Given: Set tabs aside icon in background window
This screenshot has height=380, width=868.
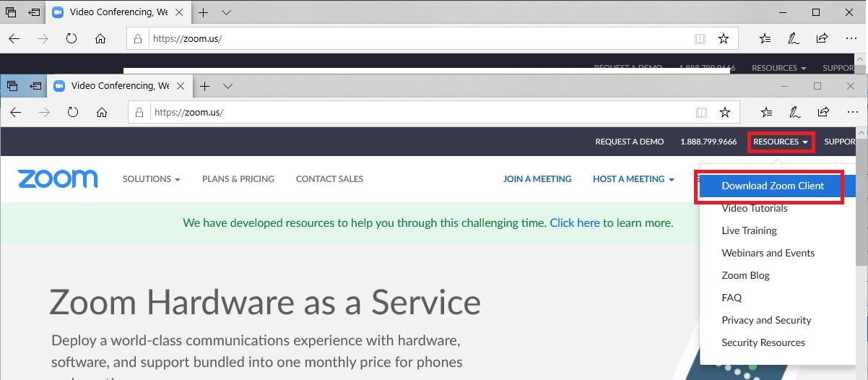Looking at the screenshot, I should 34,12.
